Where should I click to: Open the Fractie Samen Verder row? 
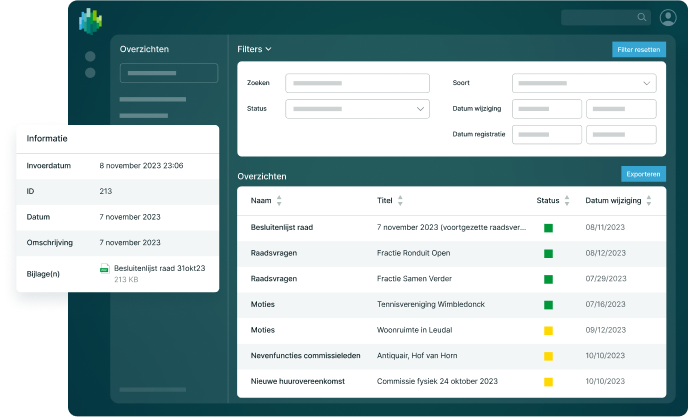click(x=452, y=279)
